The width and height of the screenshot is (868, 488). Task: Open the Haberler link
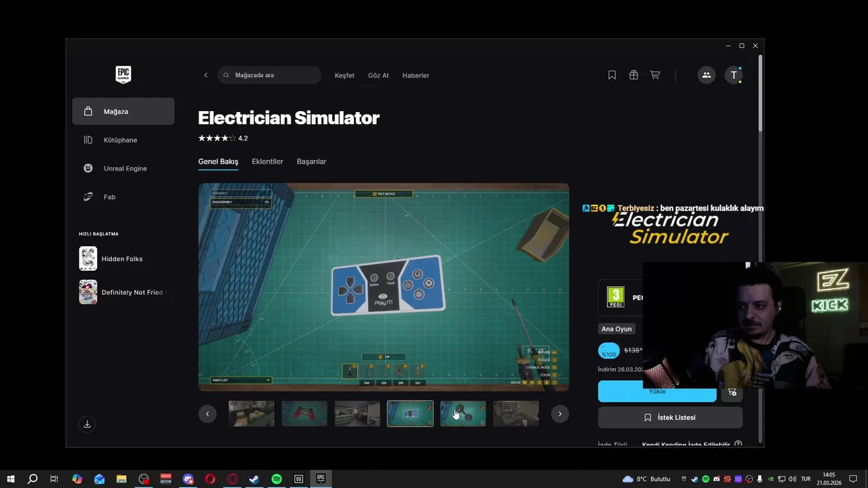416,75
